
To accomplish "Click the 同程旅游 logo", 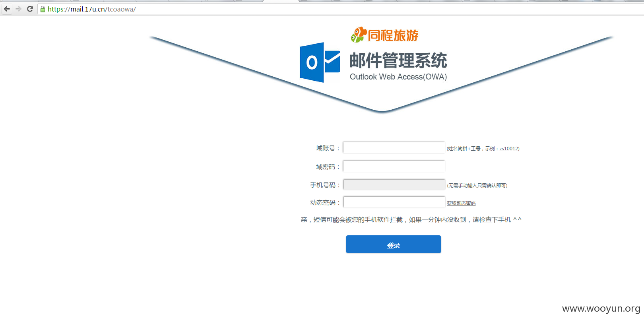I will 384,35.
